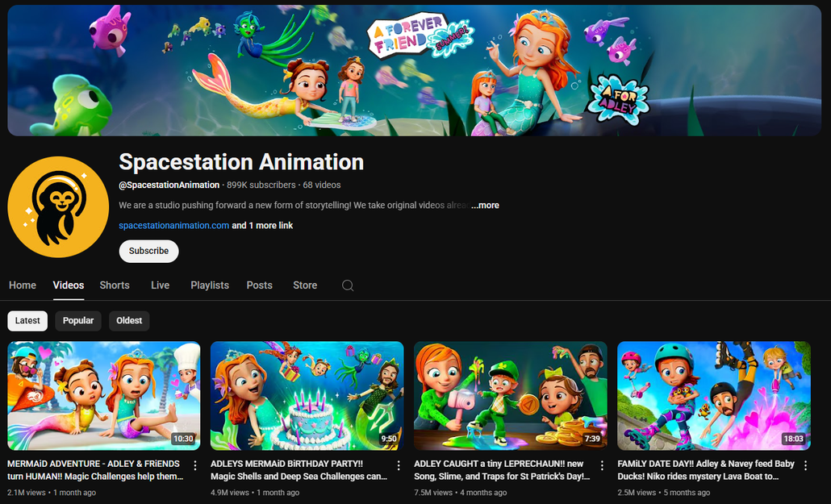
Task: Open Spacestation Animation monkey avatar
Action: tap(58, 207)
